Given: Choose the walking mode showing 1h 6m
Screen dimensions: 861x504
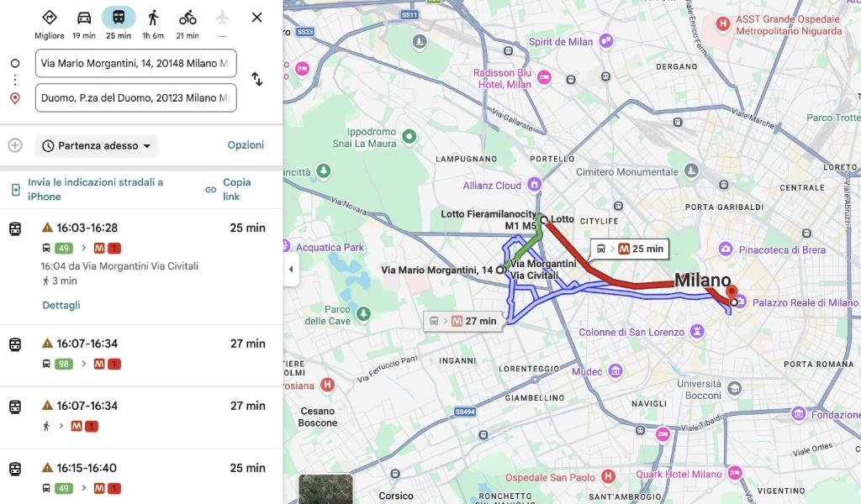Looking at the screenshot, I should (x=153, y=24).
